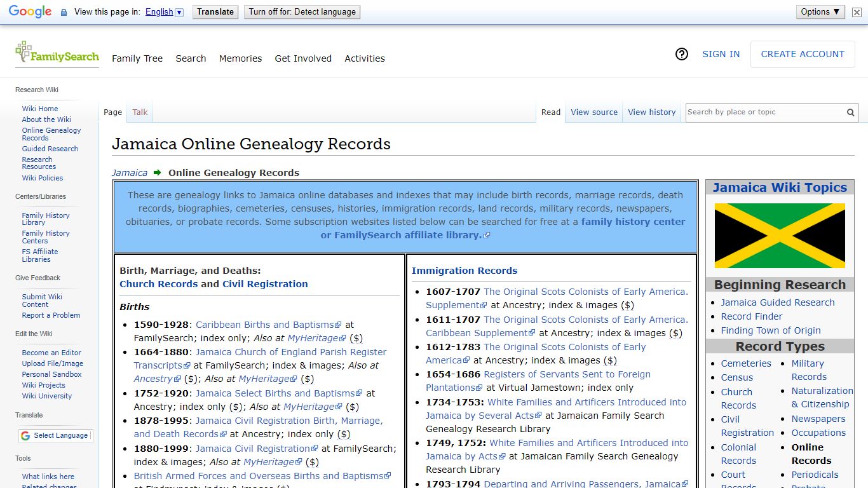This screenshot has height=488, width=868.
Task: Open Occupations record type link
Action: pyautogui.click(x=818, y=433)
